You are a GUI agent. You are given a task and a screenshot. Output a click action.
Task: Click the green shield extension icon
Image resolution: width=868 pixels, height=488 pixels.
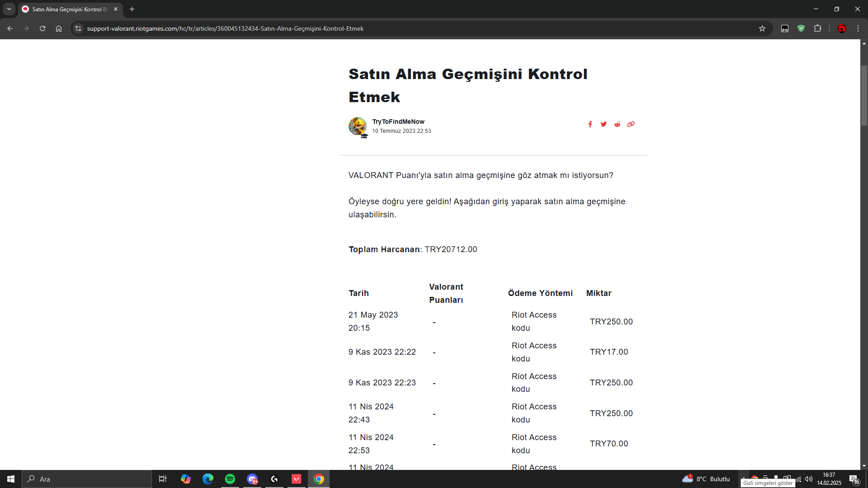point(801,28)
